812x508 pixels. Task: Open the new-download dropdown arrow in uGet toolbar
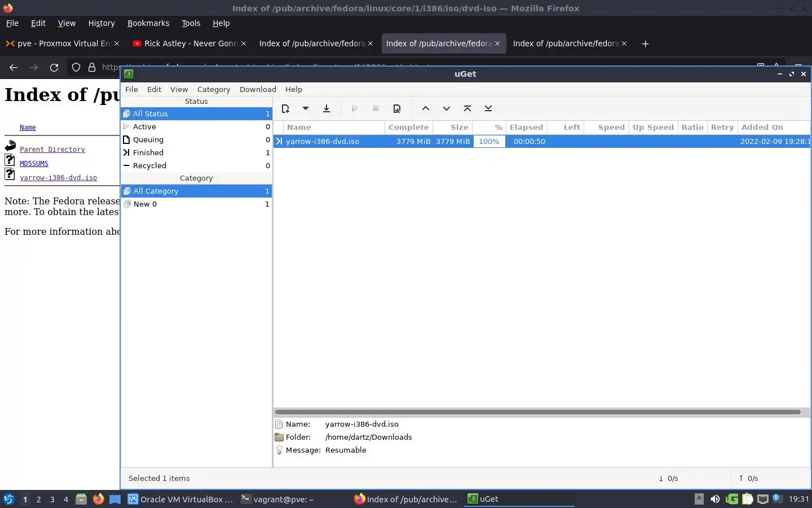coord(305,108)
